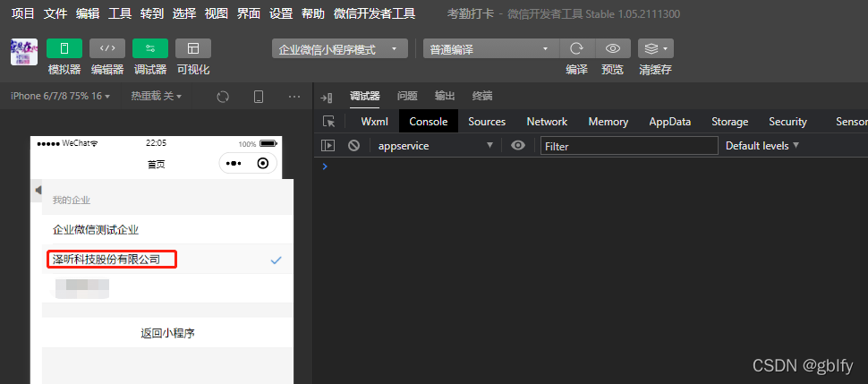The image size is (868, 384).
Task: Toggle the console sidebar icon
Action: click(x=328, y=146)
